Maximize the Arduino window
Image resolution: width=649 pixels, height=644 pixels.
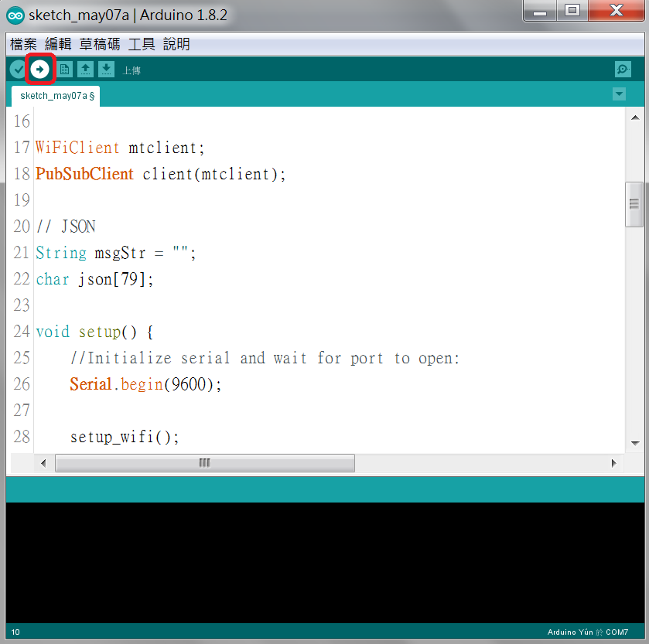[x=572, y=11]
